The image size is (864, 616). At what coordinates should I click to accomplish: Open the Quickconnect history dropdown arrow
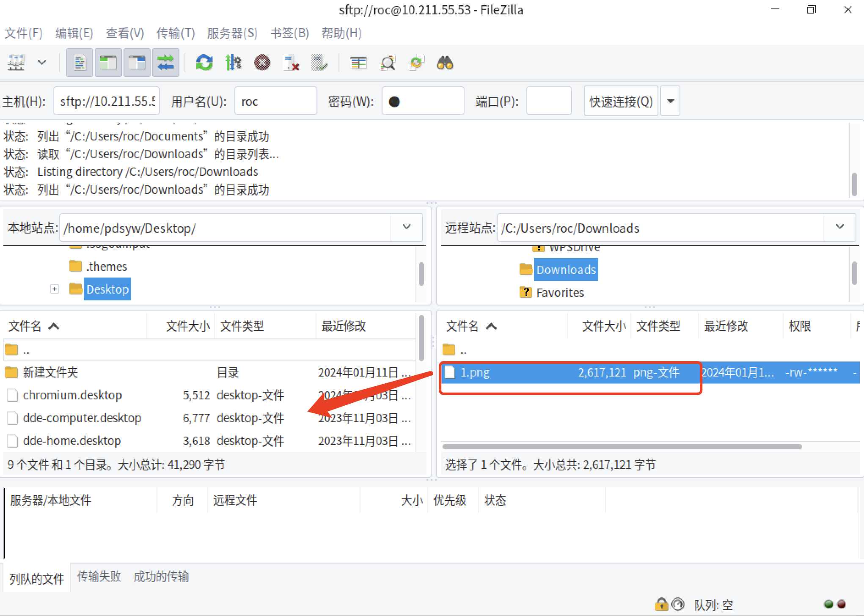pos(670,101)
